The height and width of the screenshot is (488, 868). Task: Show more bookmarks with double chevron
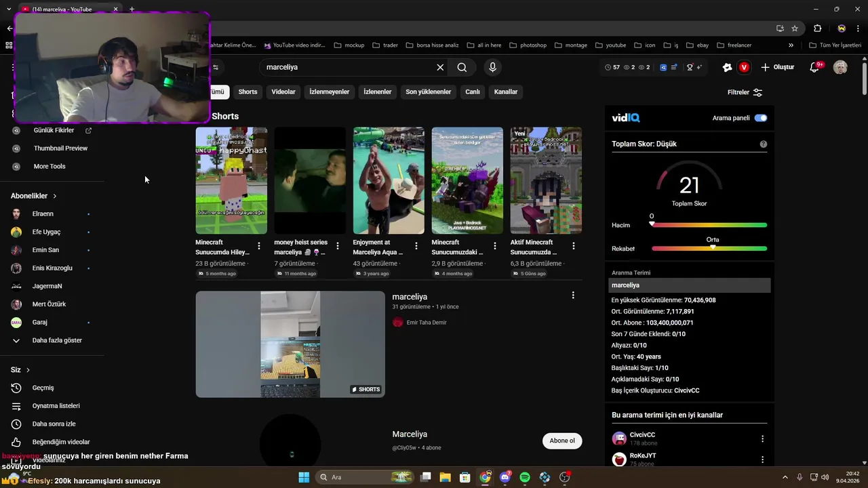791,45
